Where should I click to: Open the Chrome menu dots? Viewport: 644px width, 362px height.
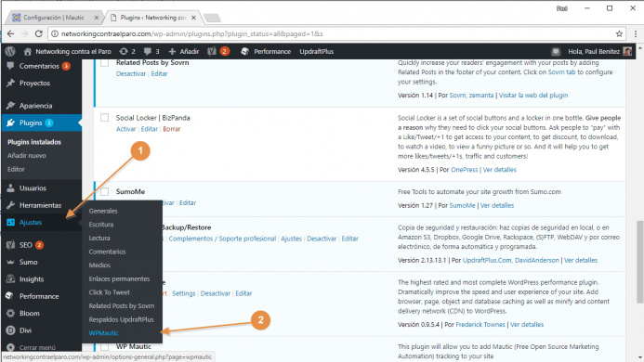point(636,33)
